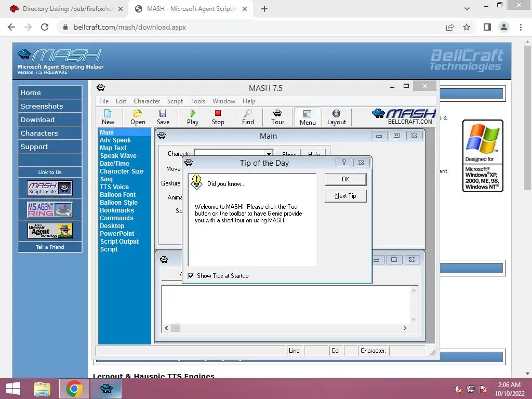Select Balloon Font in the MASH side list
The width and height of the screenshot is (532, 399).
click(117, 195)
